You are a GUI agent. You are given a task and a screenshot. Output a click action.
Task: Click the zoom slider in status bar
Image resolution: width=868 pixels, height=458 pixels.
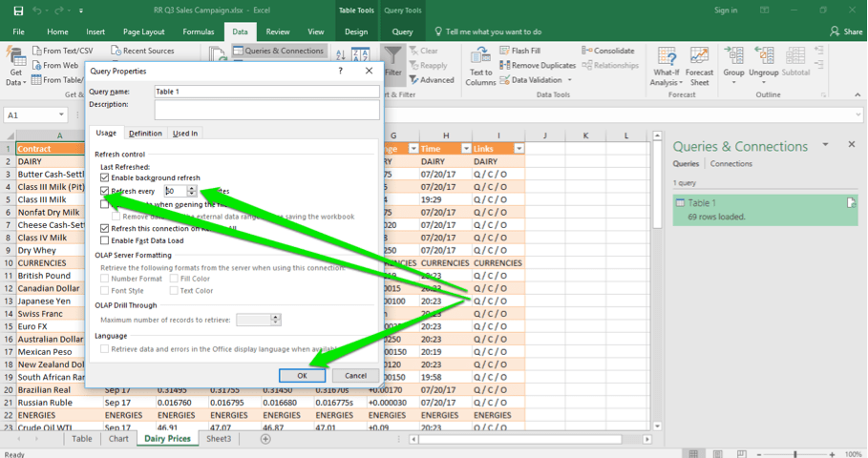pos(794,453)
